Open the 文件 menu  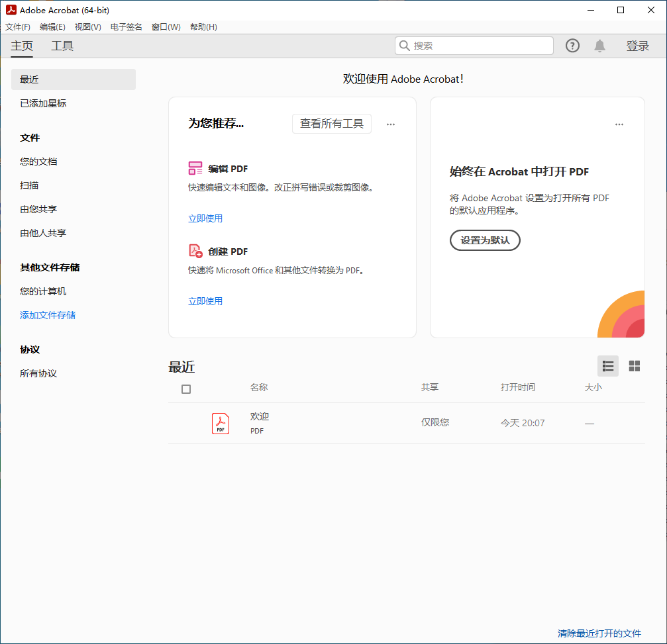pyautogui.click(x=17, y=26)
